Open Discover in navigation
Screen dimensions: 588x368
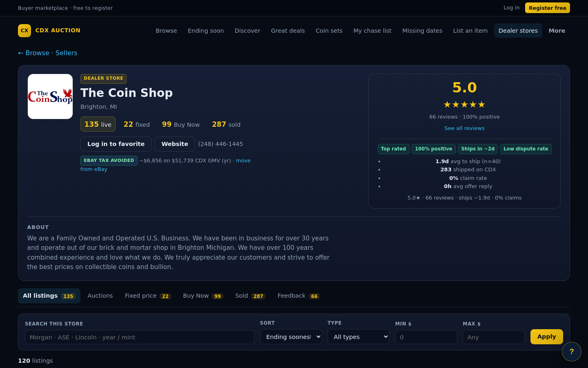[x=247, y=31]
